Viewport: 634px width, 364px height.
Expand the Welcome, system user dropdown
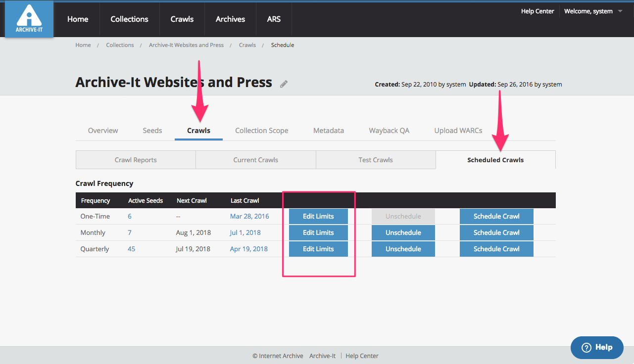593,11
